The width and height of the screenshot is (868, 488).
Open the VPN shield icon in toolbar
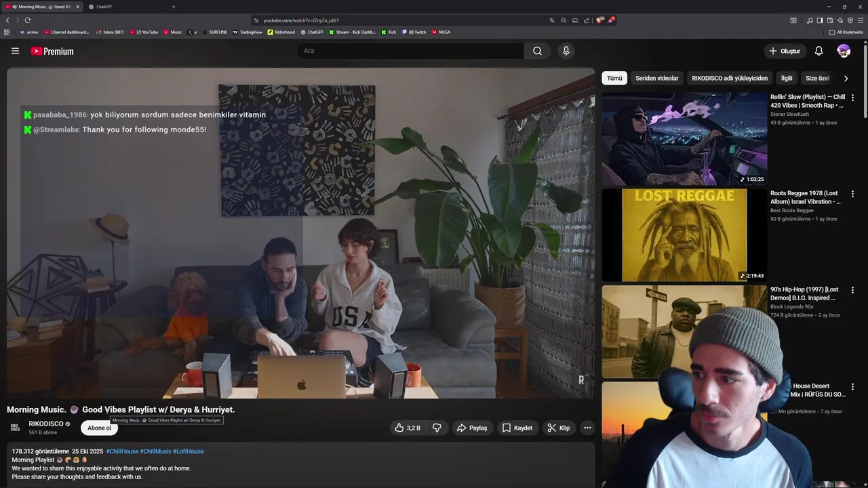point(850,20)
